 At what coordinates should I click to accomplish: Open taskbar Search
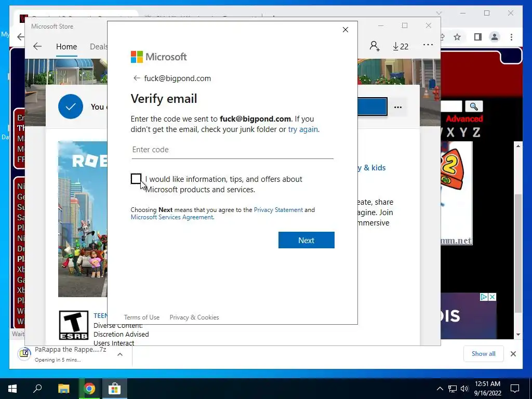click(37, 389)
